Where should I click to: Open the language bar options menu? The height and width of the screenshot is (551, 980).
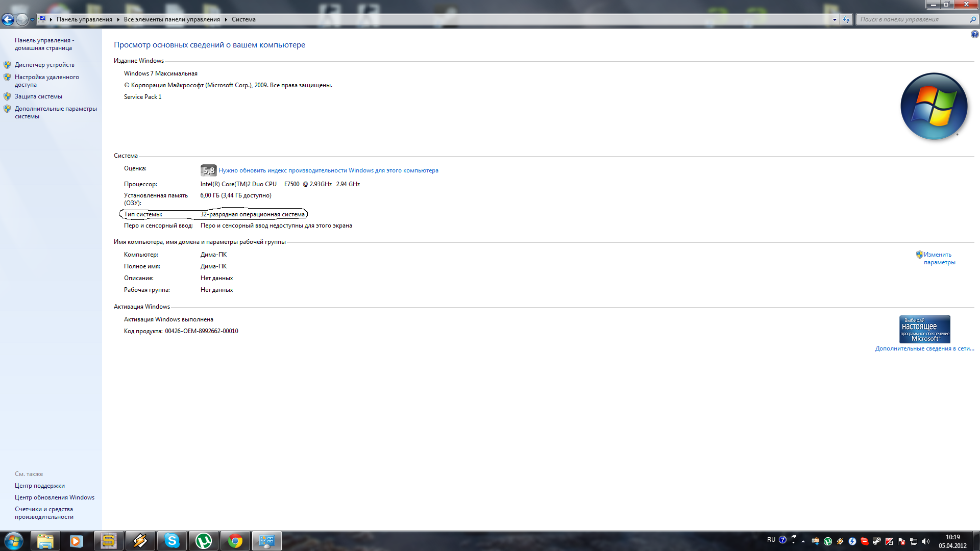tap(793, 543)
